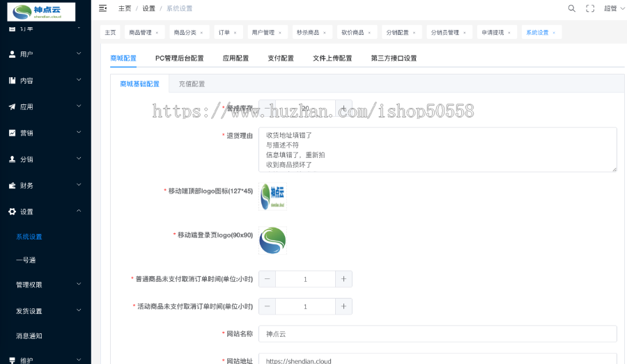Click the 用户 person icon in sidebar

(12, 54)
